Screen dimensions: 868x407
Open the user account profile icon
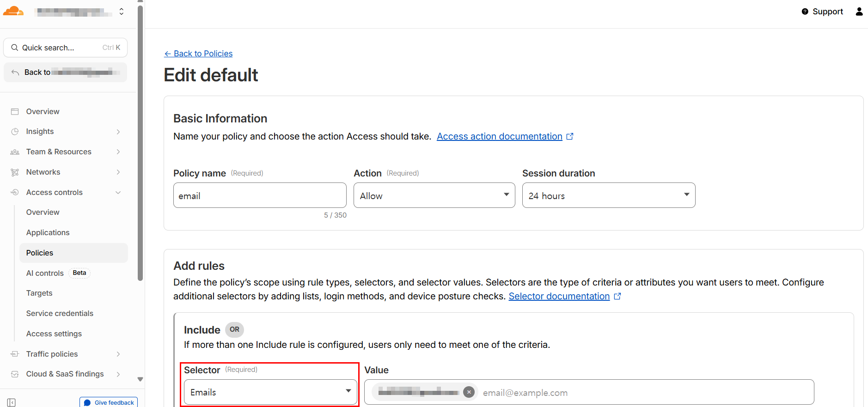(859, 12)
